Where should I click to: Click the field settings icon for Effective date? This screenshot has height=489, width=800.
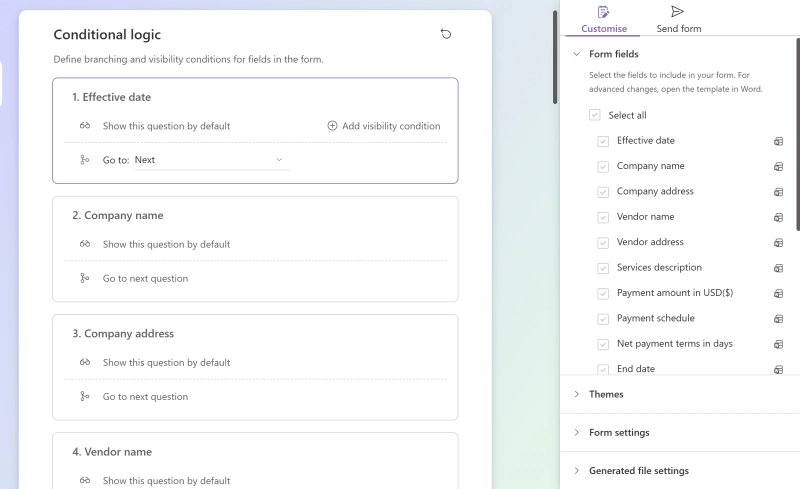click(778, 141)
